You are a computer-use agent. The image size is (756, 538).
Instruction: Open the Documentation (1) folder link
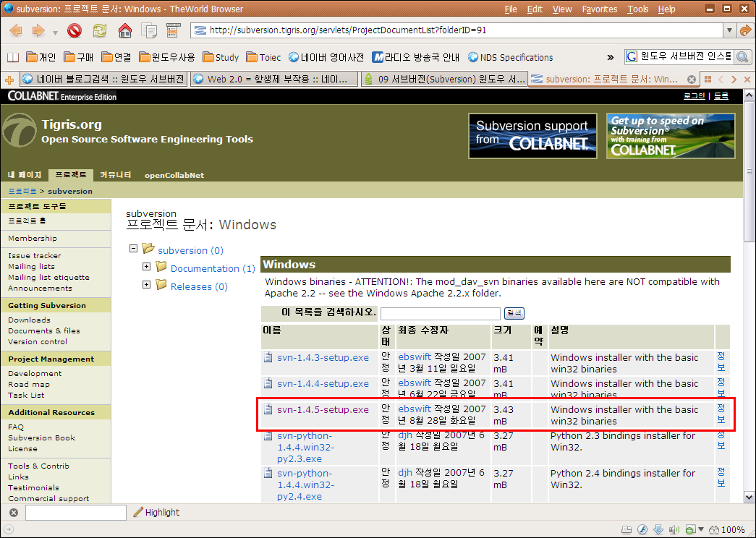[213, 268]
